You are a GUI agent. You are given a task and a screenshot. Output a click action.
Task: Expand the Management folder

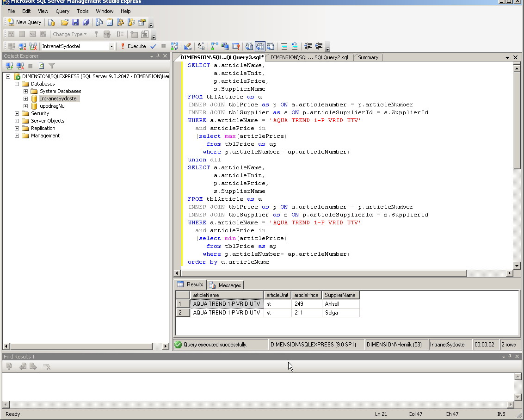point(17,136)
